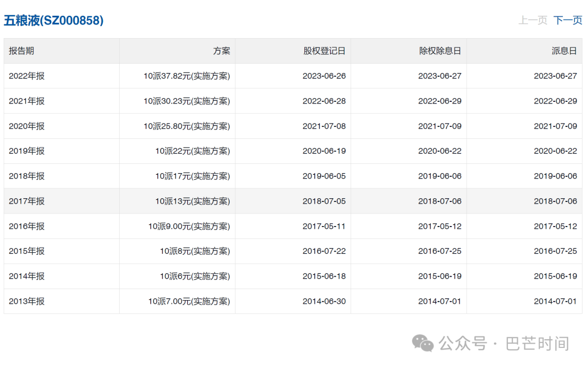Select registration date 2023-06-26

[x=324, y=76]
